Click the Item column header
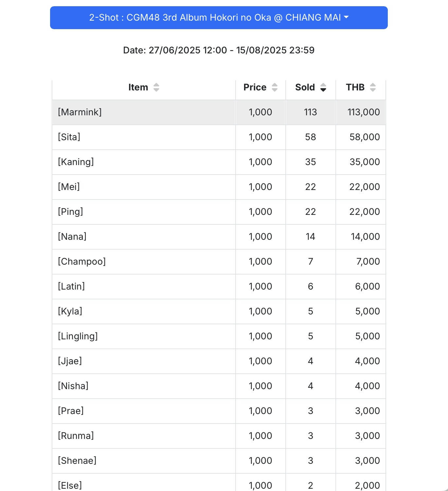The height and width of the screenshot is (491, 448). (x=144, y=87)
